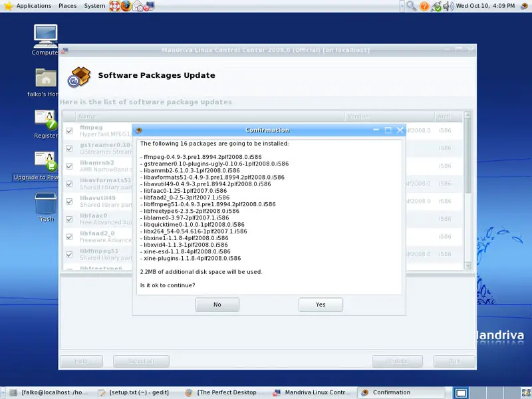The height and width of the screenshot is (399, 532).
Task: Toggle the libavutil49 package checkbox
Action: pyautogui.click(x=70, y=201)
